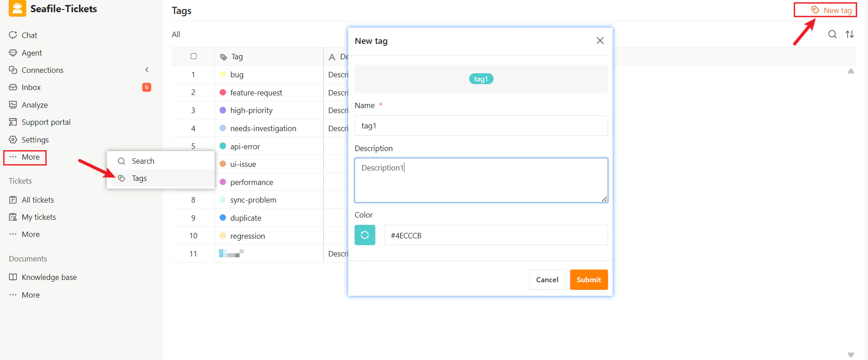
Task: Open Support portal
Action: tap(46, 122)
